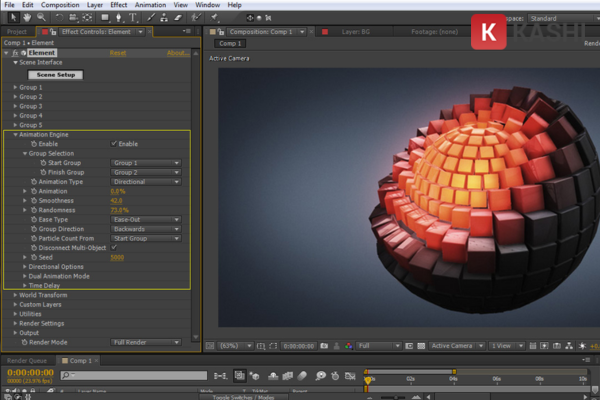Switch to the Render Queue tab
The height and width of the screenshot is (400, 600).
27,361
